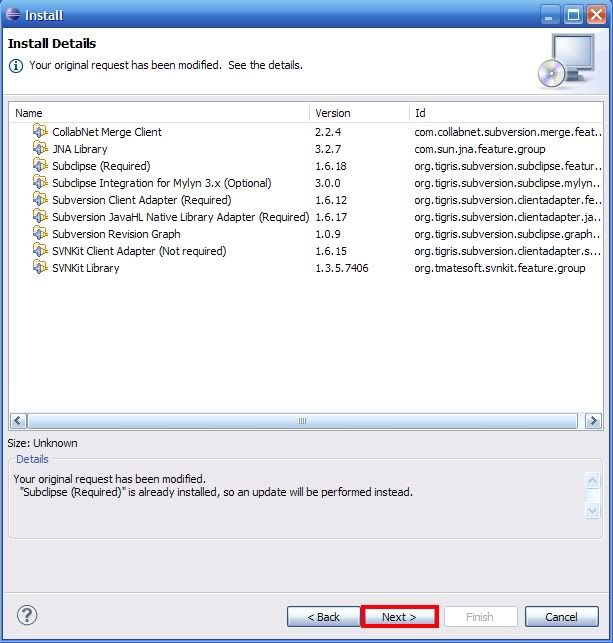Click the CollabNet Merge Client feature icon
Screen dimensions: 613x643
click(40, 132)
